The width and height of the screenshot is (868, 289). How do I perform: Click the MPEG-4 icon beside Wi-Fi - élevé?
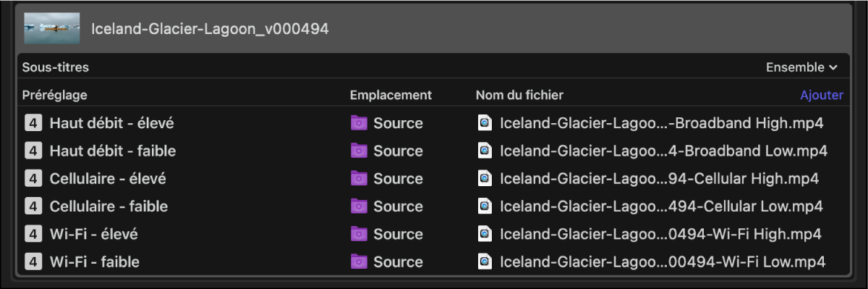pos(33,234)
